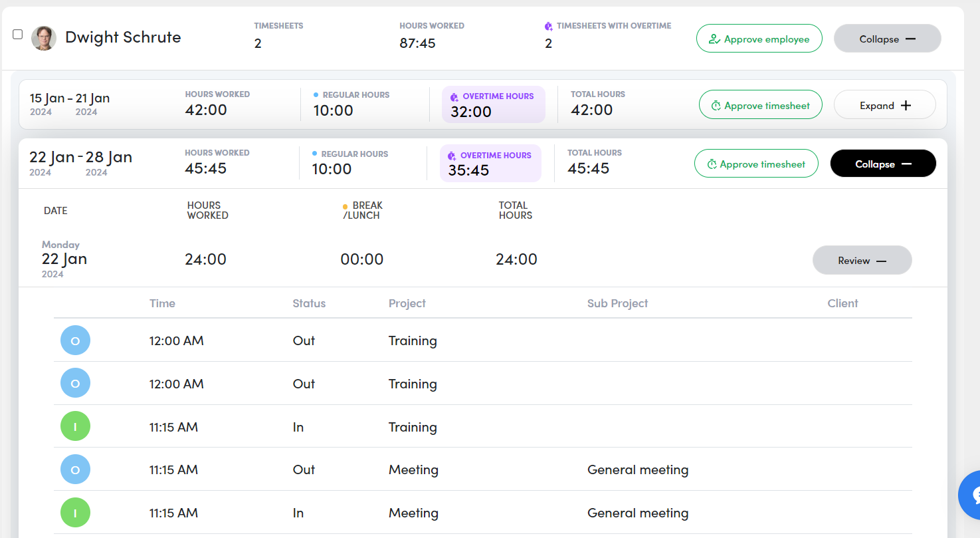Click overtime icon in the 35:45 badge

point(452,156)
